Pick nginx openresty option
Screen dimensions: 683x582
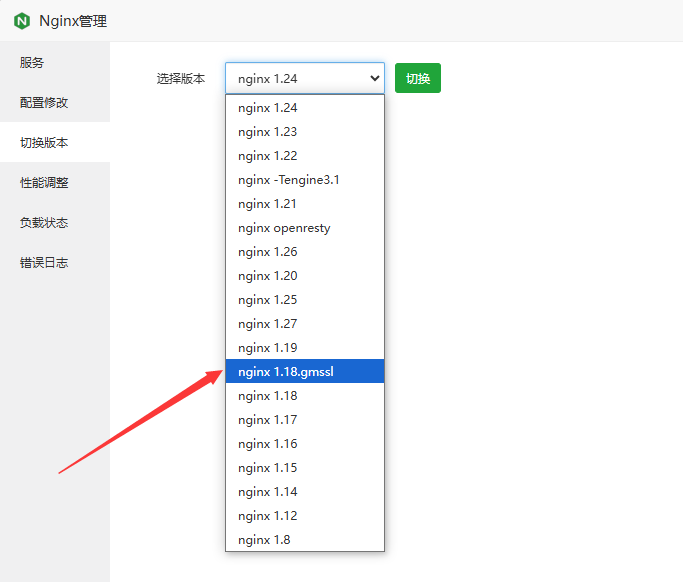click(x=305, y=228)
